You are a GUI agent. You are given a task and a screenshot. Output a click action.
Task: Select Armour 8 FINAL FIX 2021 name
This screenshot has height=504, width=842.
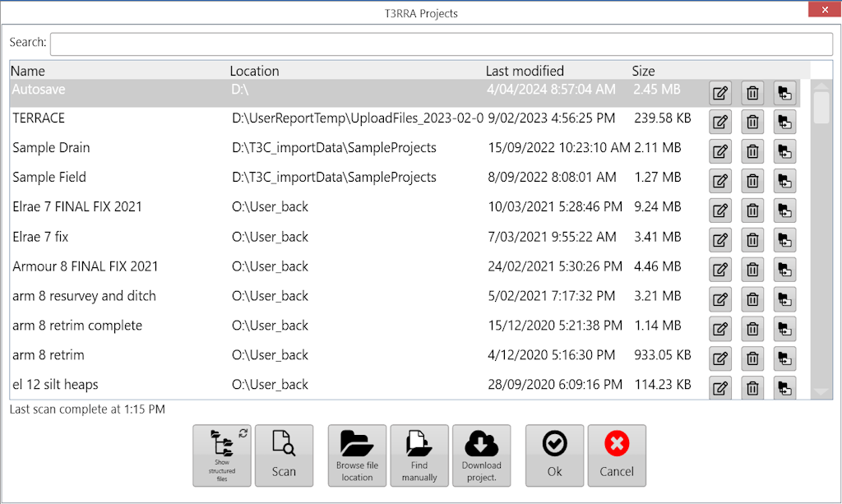tap(86, 266)
